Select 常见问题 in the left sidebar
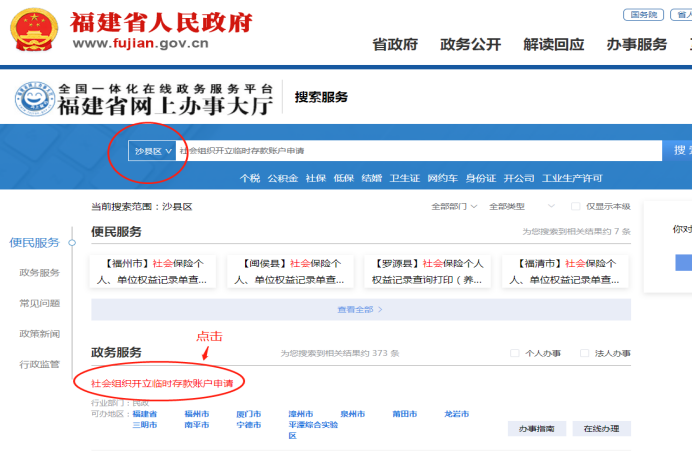The width and height of the screenshot is (693, 463). tap(39, 303)
